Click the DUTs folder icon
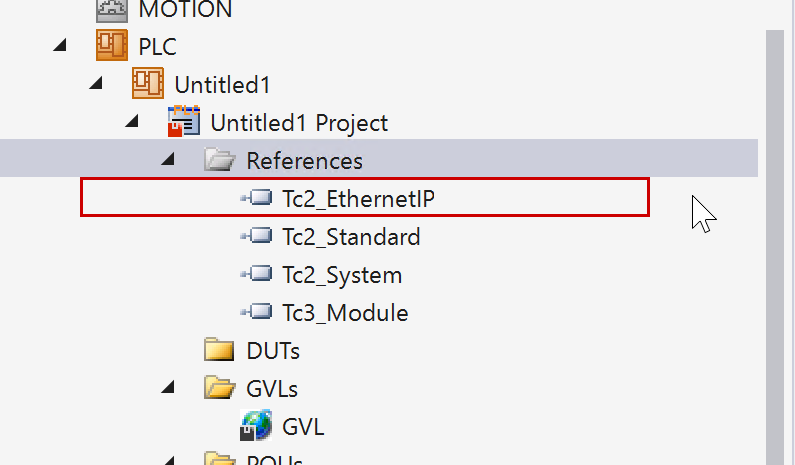The height and width of the screenshot is (465, 795). (219, 351)
